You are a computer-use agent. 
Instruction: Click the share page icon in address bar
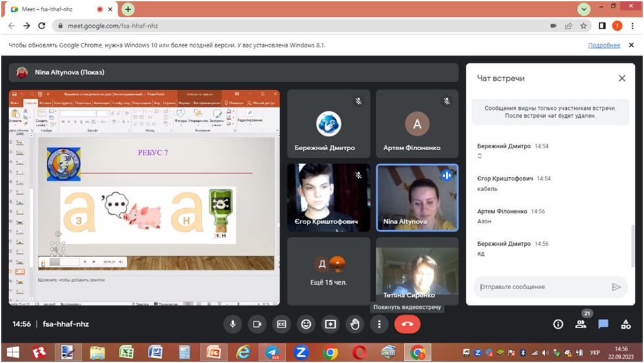568,26
